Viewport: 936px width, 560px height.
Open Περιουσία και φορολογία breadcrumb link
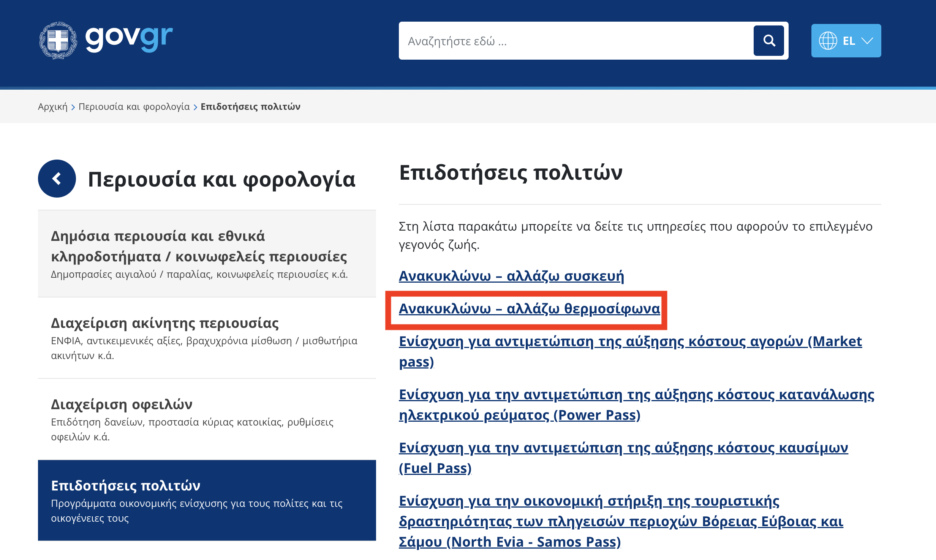coord(134,107)
